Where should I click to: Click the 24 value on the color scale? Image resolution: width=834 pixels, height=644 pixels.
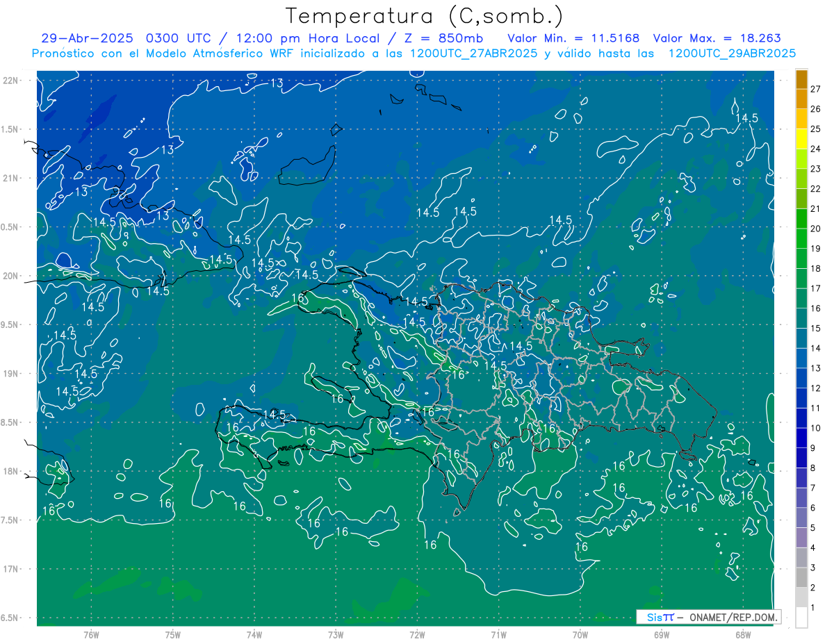(x=816, y=149)
